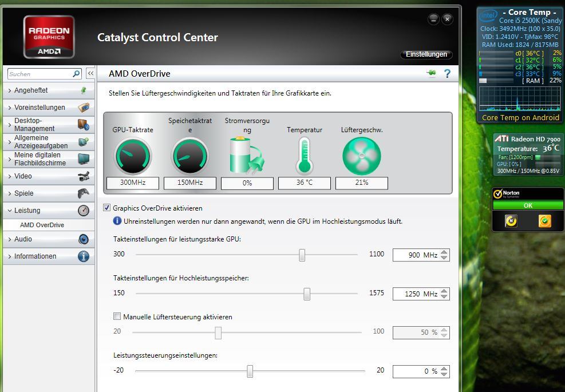This screenshot has height=392, width=565.
Task: Click the Leistungssteuerung power slider handle
Action: [x=250, y=371]
